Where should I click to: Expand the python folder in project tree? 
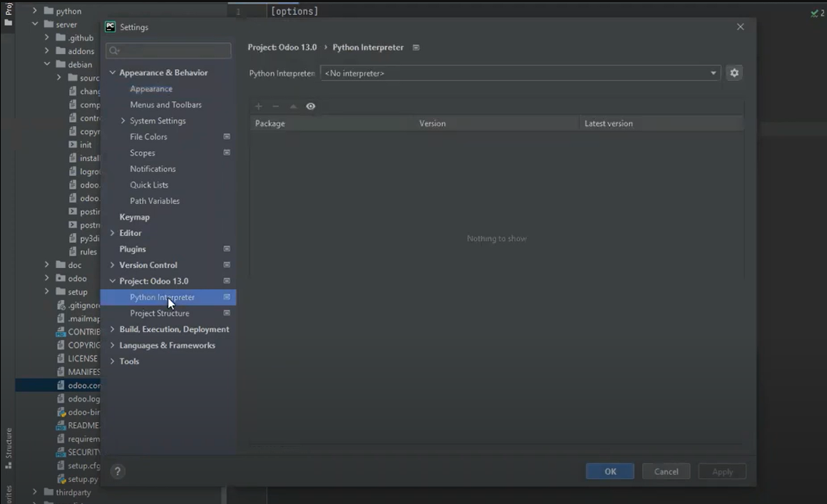[x=35, y=11]
